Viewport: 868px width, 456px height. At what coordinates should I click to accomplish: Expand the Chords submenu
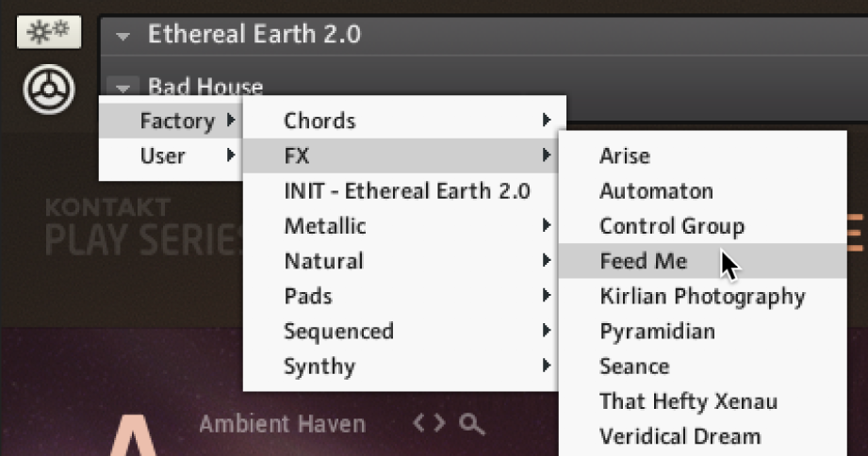pos(405,121)
